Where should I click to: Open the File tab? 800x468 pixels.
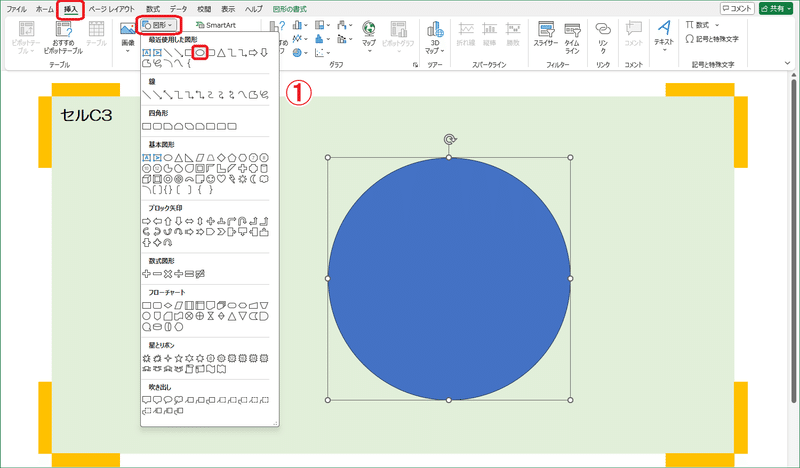tap(16, 9)
